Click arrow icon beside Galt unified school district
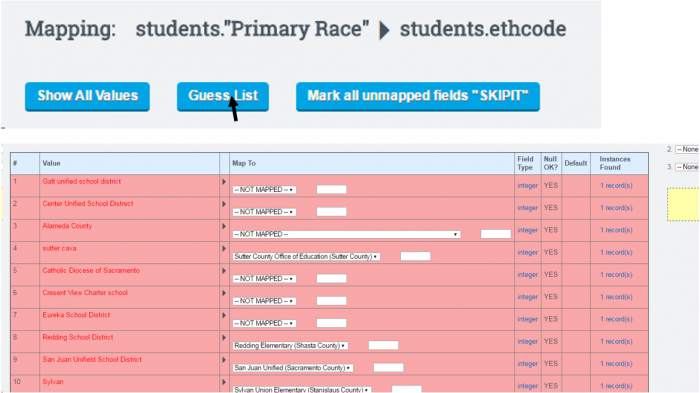The height and width of the screenshot is (393, 700). pos(224,182)
